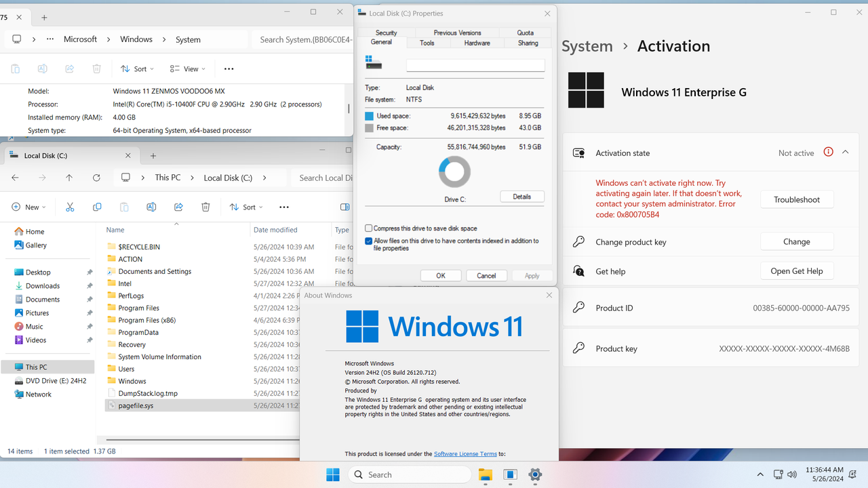868x488 pixels.
Task: Expand chevron after This PC breadcrumb
Action: click(193, 178)
